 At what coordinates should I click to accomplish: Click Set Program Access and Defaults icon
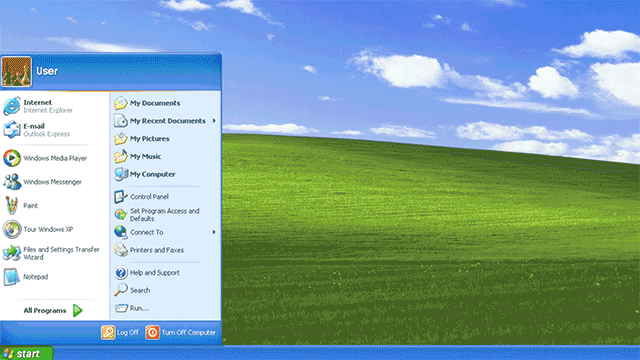click(x=121, y=214)
